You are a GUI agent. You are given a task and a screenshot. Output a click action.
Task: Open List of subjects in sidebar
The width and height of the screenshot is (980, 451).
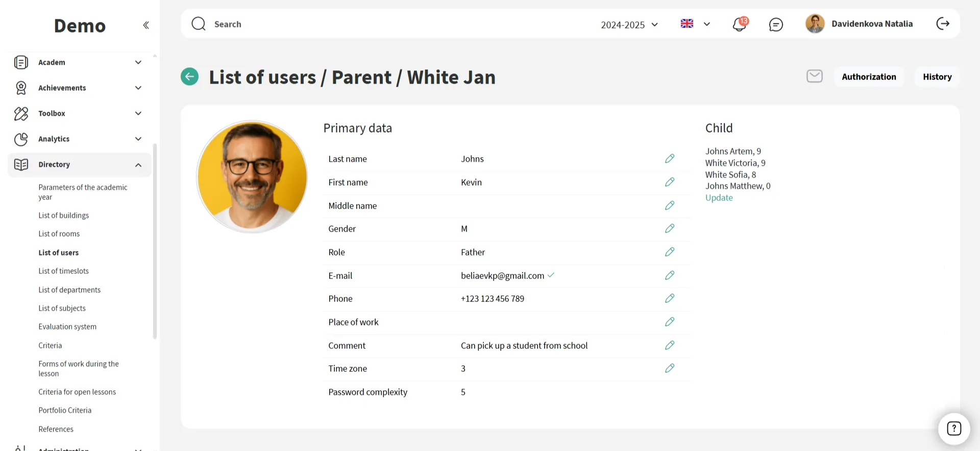coord(62,308)
